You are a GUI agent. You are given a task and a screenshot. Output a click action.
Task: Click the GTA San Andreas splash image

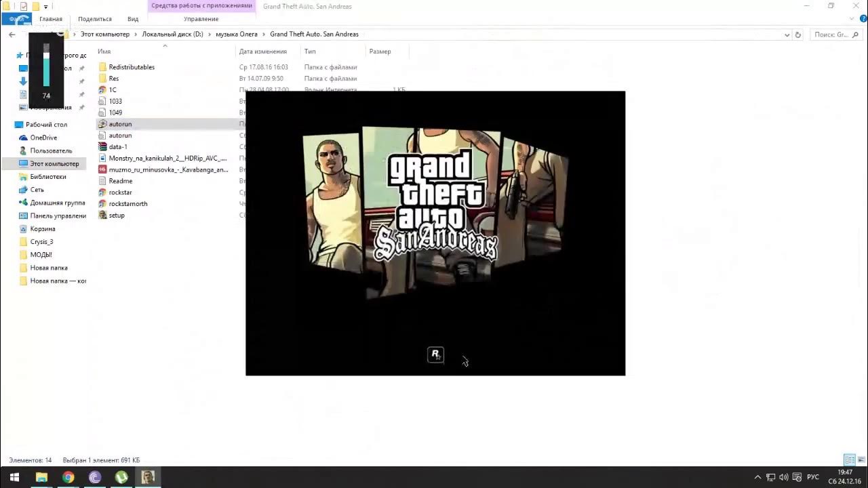435,232
